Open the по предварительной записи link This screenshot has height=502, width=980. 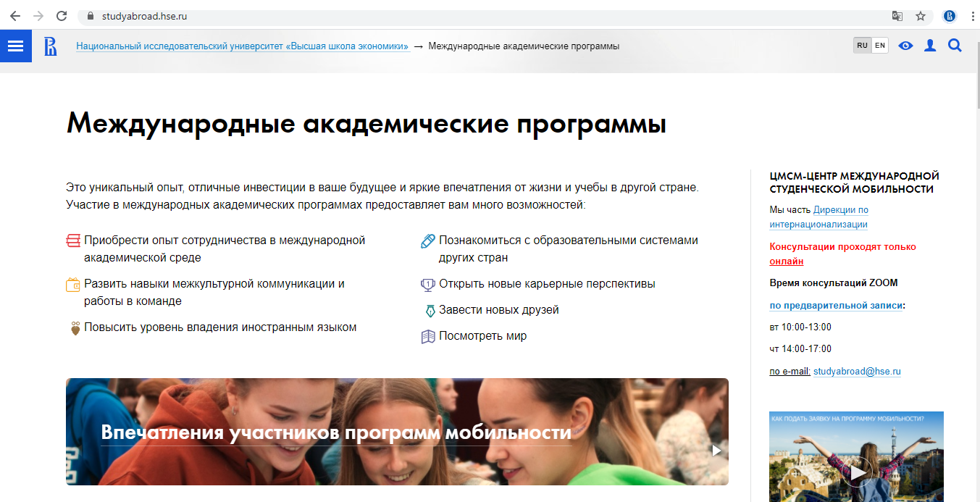(836, 306)
